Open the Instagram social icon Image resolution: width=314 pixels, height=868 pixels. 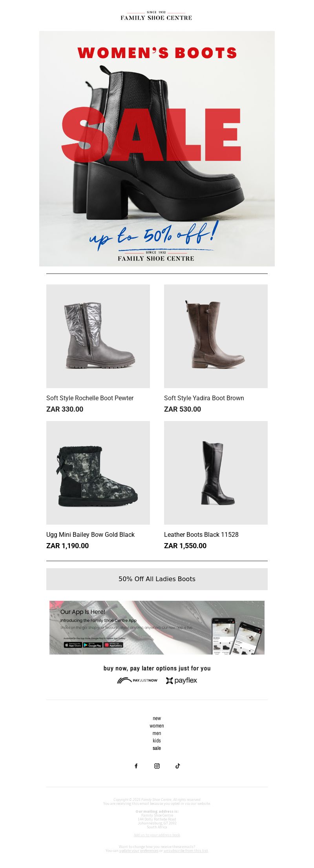pos(157,766)
